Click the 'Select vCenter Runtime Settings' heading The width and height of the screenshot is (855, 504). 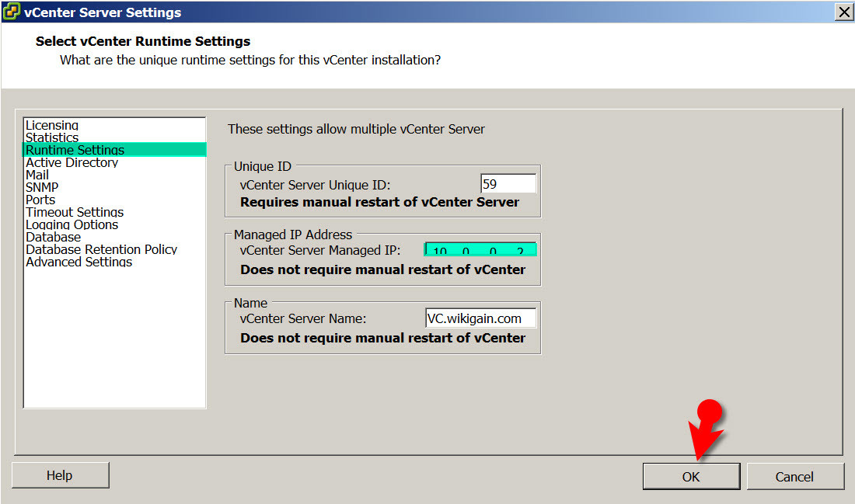coord(143,41)
